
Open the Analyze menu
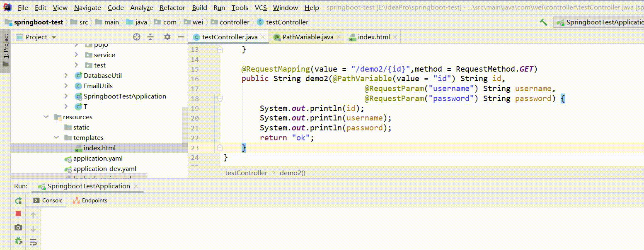[x=142, y=7]
